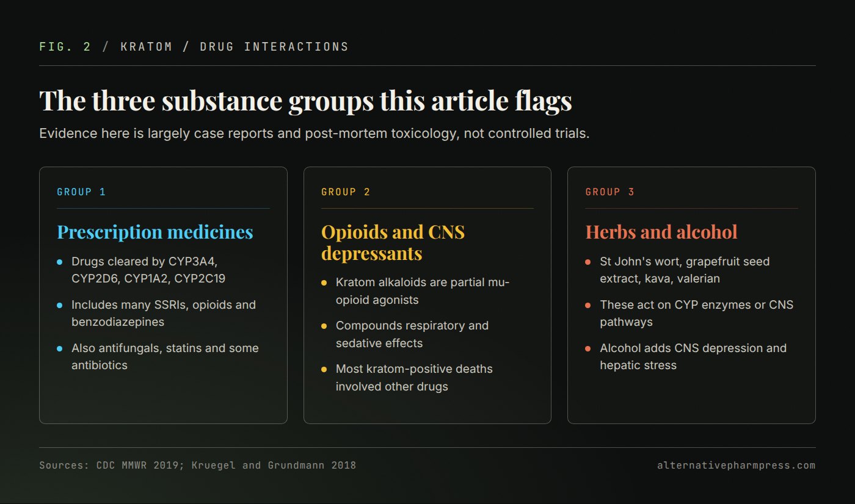
Task: Select the subtitle about case reports evidence
Action: tap(315, 134)
